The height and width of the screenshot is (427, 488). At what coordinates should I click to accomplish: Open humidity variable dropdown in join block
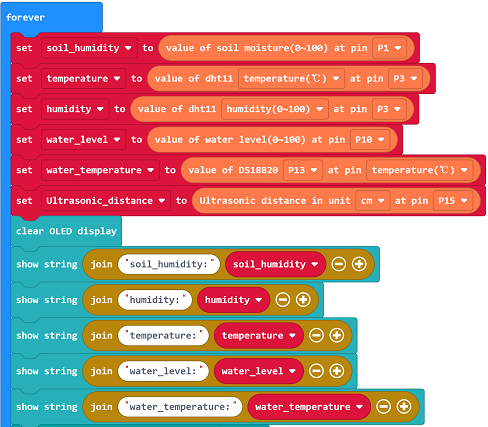click(x=233, y=300)
